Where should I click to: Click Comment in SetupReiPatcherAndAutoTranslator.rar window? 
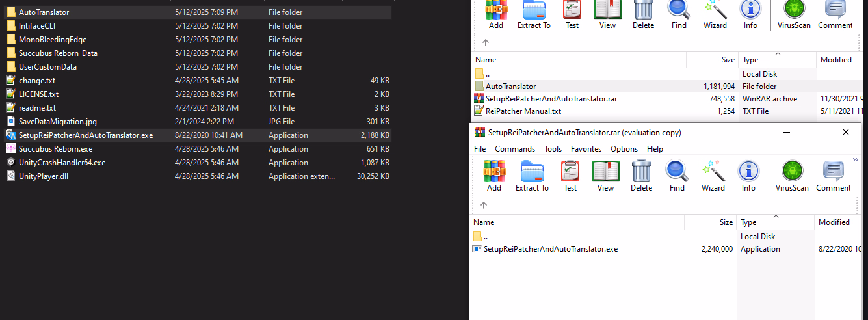click(833, 176)
